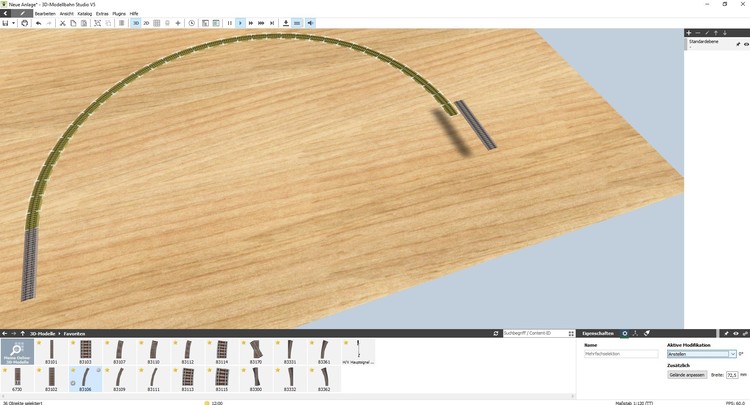This screenshot has width=750, height=405.
Task: Toggle the grid display
Action: pyautogui.click(x=156, y=23)
